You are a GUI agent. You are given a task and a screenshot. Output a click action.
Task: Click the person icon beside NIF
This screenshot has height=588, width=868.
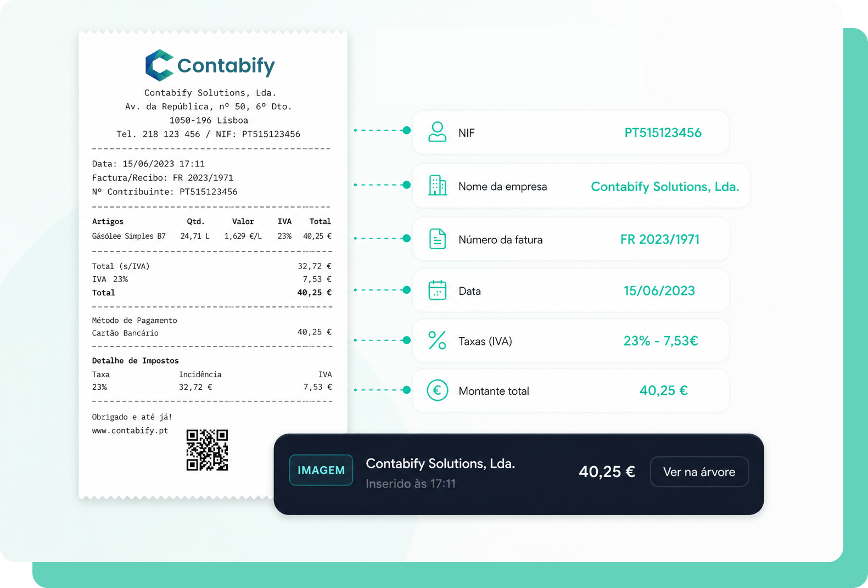(437, 132)
